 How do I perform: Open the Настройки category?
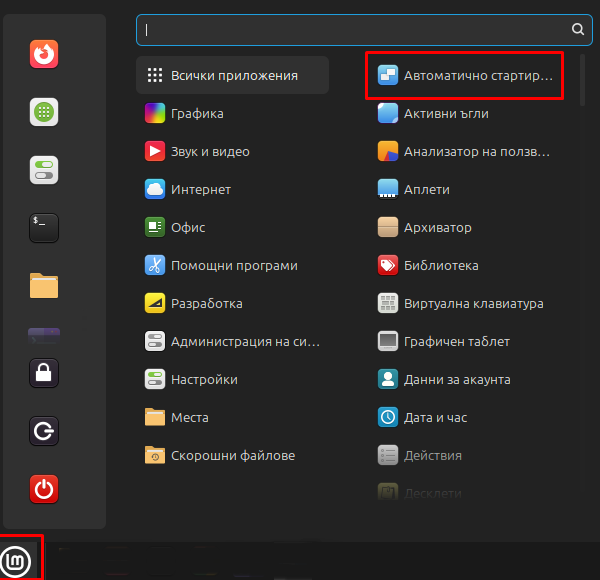tap(233, 379)
